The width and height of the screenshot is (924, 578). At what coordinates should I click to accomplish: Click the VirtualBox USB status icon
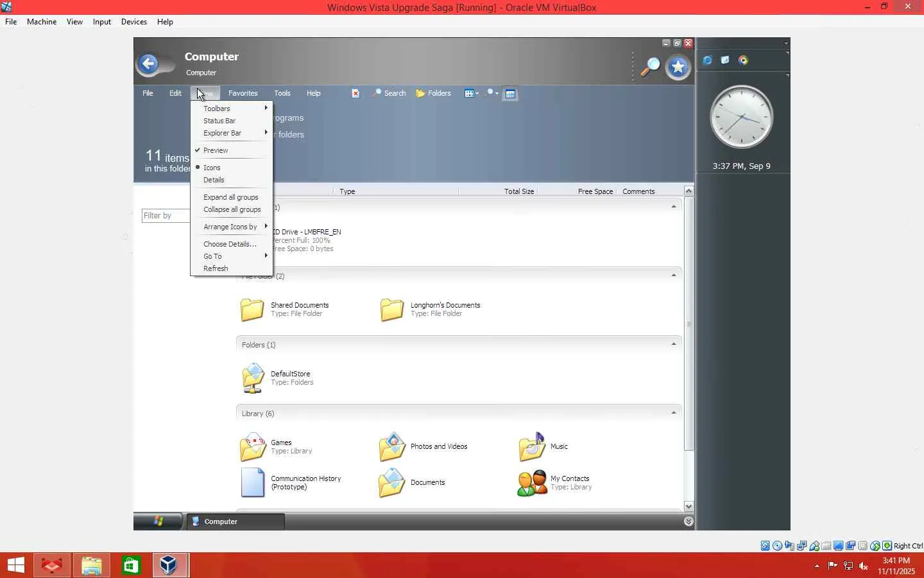pos(814,546)
